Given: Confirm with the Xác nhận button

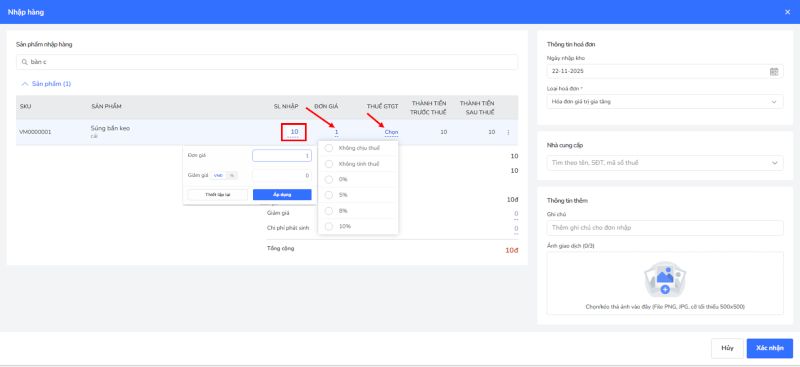Looking at the screenshot, I should point(769,348).
